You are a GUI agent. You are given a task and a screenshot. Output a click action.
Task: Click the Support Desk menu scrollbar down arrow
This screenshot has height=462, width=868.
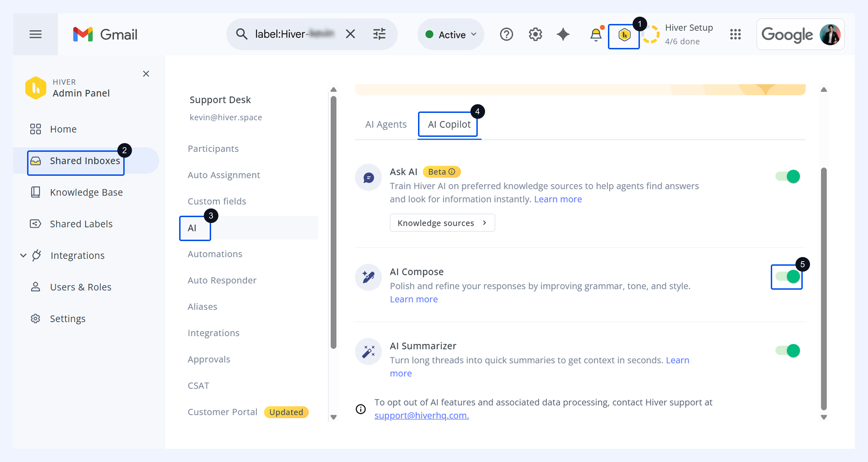click(x=333, y=417)
